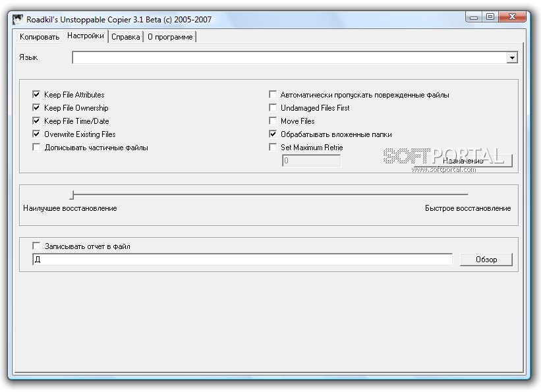Click the Обзор browse button
Screen dimensions: 541x392
coord(486,260)
